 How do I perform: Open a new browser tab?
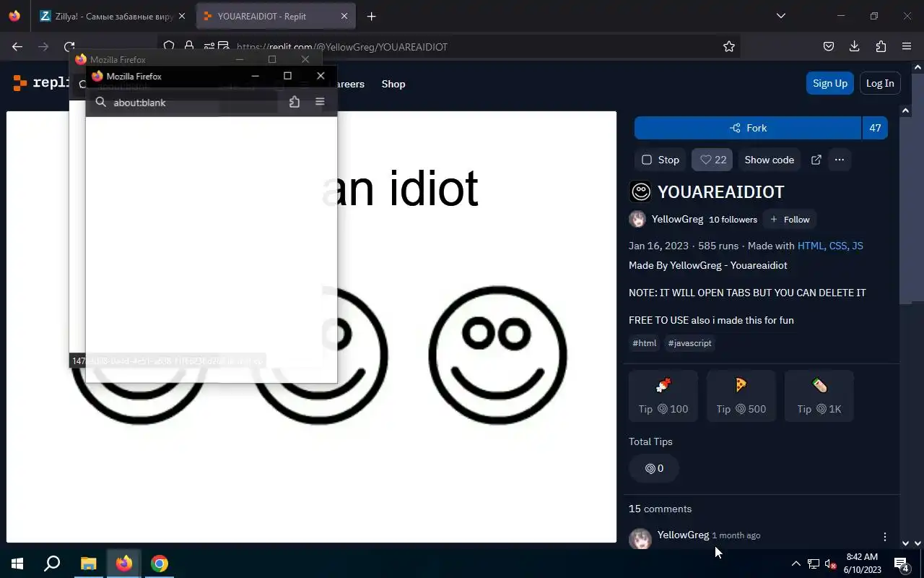(x=371, y=16)
